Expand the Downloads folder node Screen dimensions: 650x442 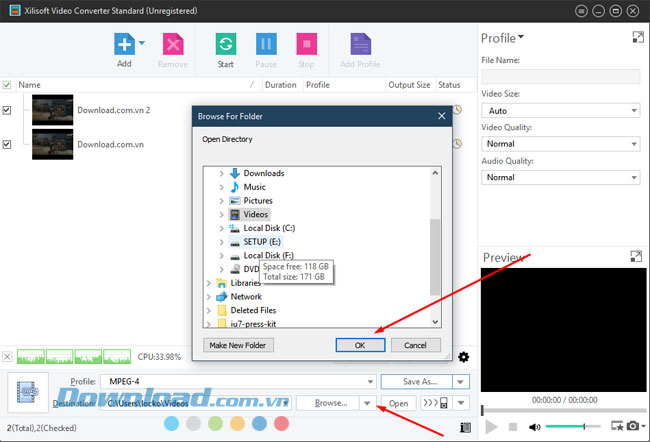pyautogui.click(x=221, y=173)
